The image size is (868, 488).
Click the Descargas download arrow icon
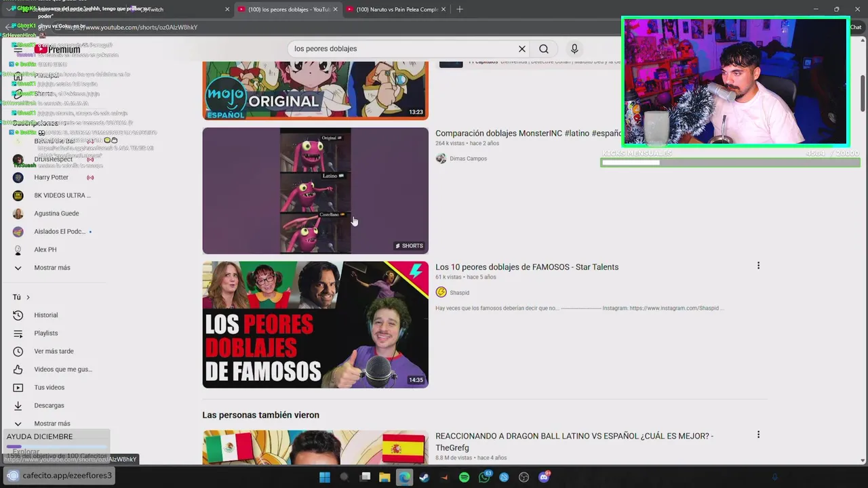[18, 405]
